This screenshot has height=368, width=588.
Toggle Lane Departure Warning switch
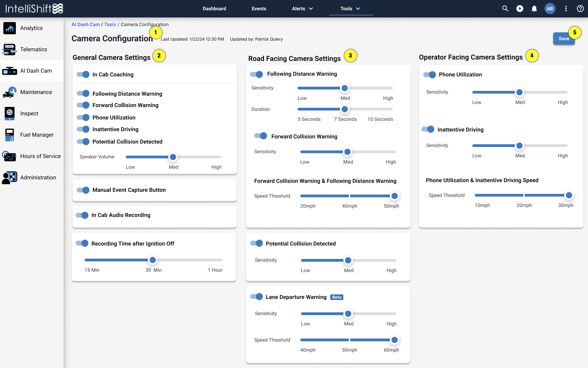(256, 297)
